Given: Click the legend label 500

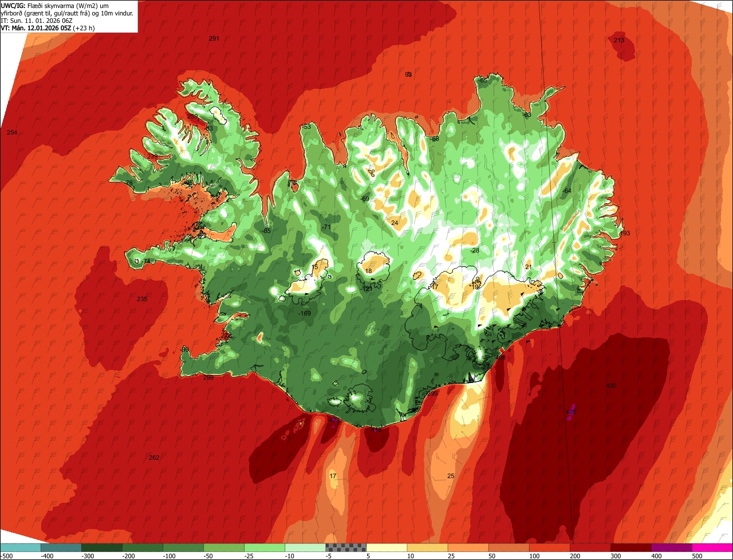Looking at the screenshot, I should click(x=697, y=555).
